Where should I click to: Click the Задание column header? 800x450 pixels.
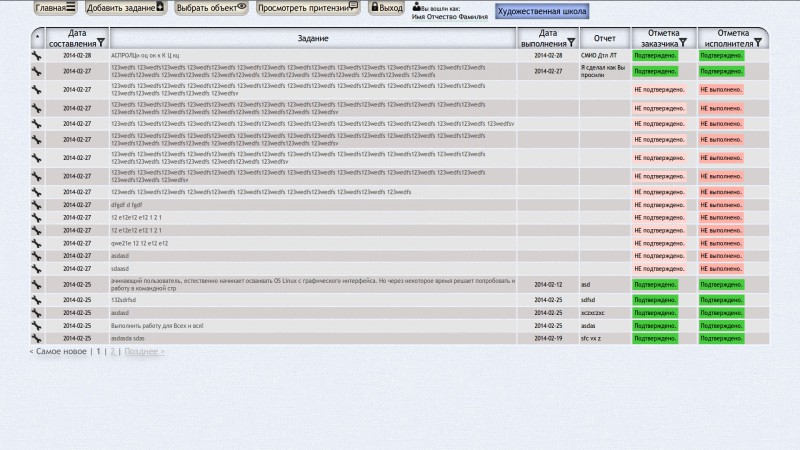click(313, 38)
